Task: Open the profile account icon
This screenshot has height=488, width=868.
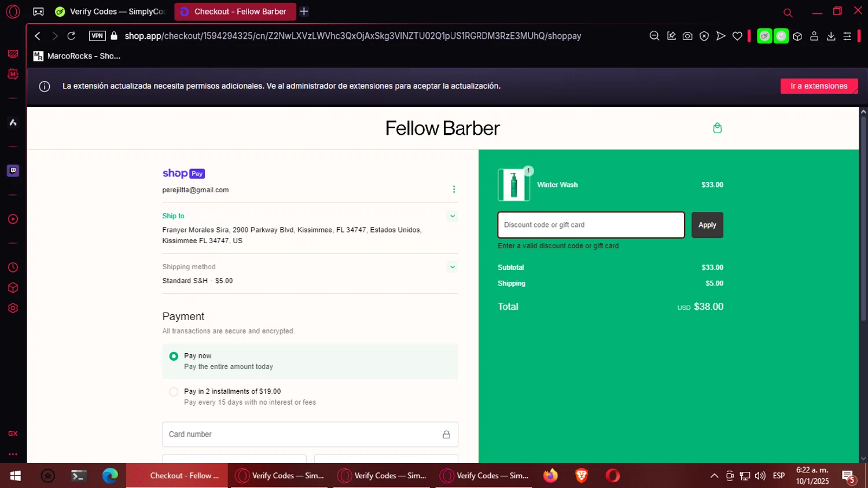Action: click(x=814, y=36)
